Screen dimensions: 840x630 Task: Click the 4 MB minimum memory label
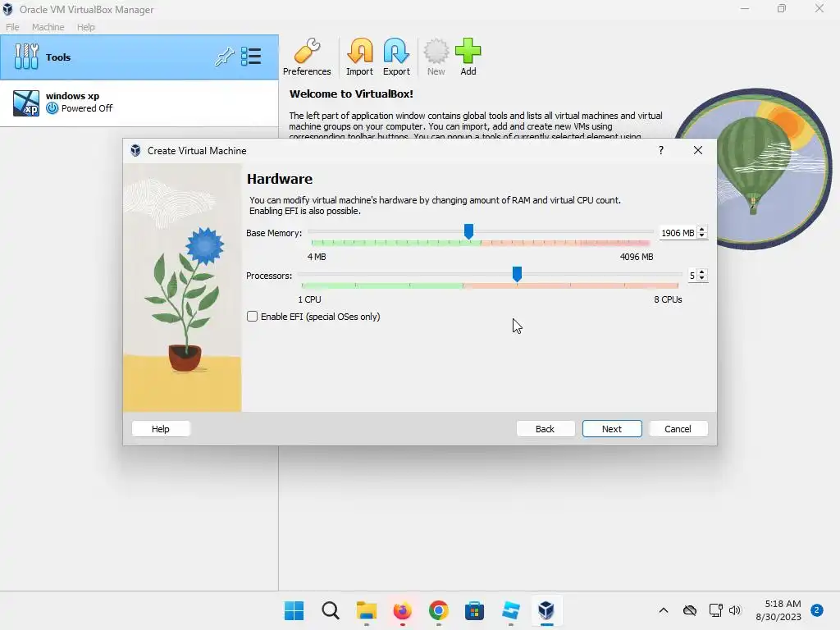[317, 257]
